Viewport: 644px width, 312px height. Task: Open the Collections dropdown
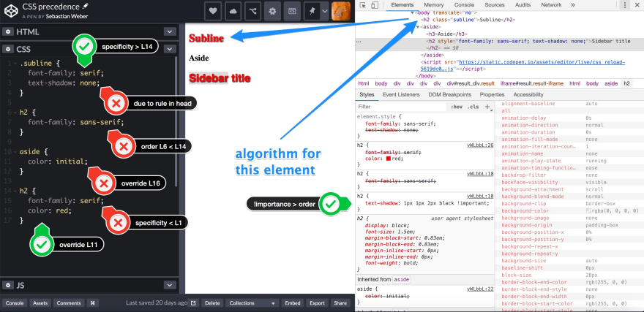tap(252, 303)
